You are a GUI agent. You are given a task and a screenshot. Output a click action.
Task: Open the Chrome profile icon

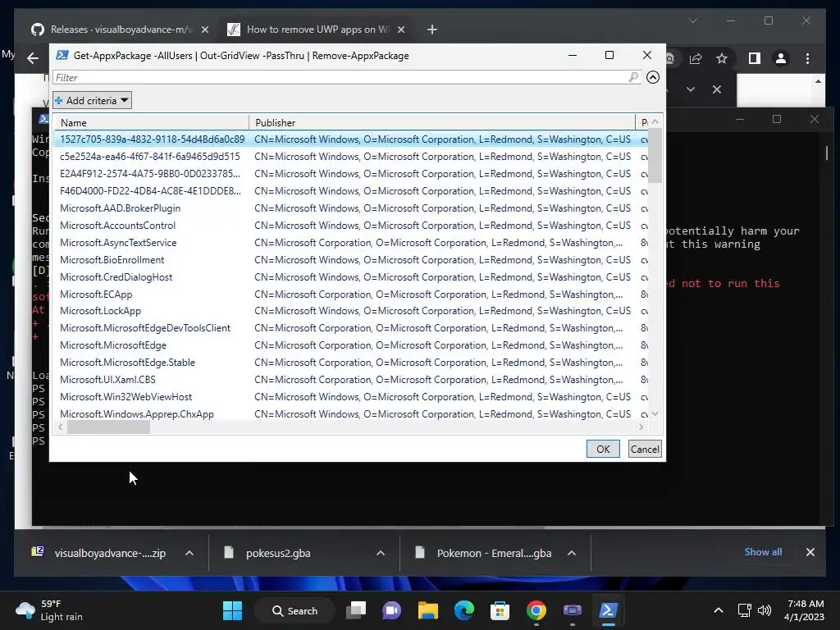(x=781, y=58)
